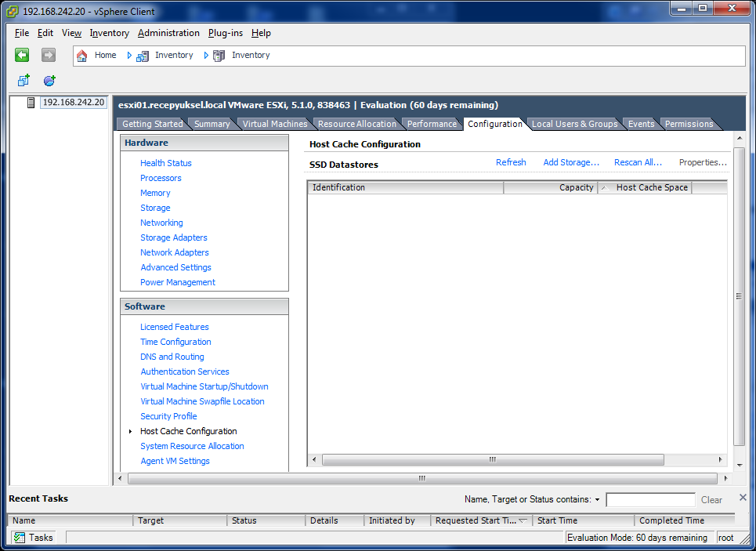Close the Recent Tasks panel
The width and height of the screenshot is (756, 551).
click(x=743, y=497)
